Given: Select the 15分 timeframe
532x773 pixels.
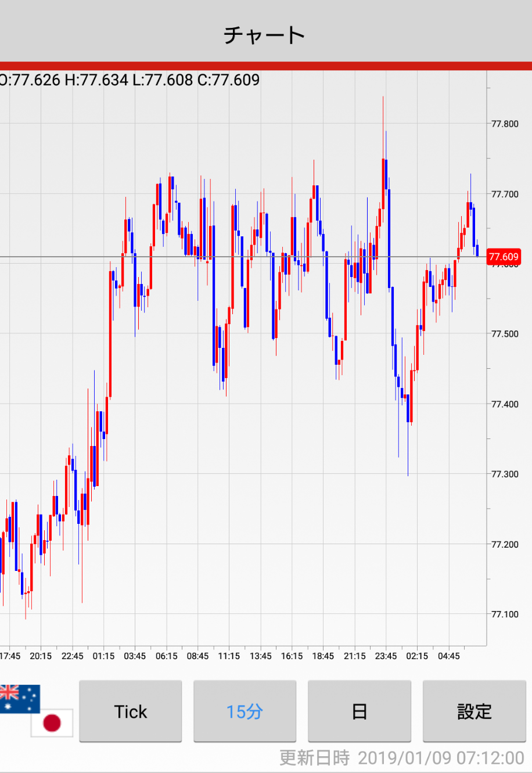Looking at the screenshot, I should 245,711.
